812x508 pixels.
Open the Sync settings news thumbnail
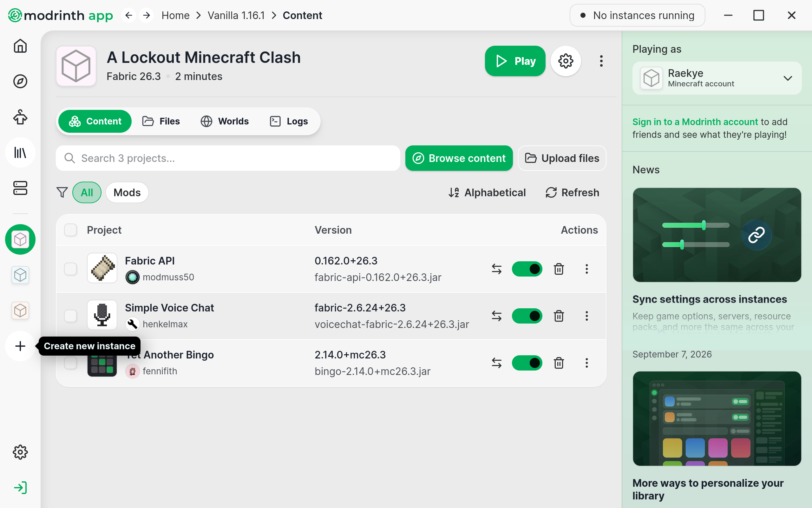pos(717,235)
